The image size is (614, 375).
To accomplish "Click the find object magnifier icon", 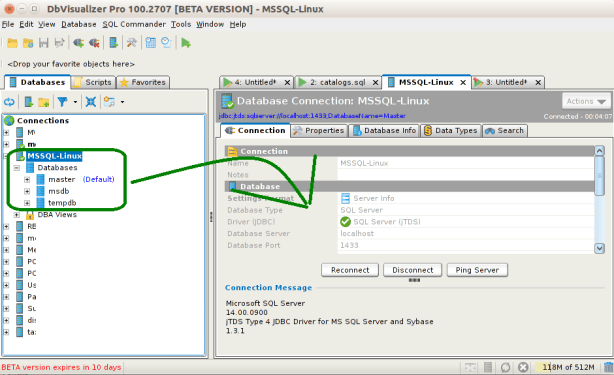I will [109, 102].
